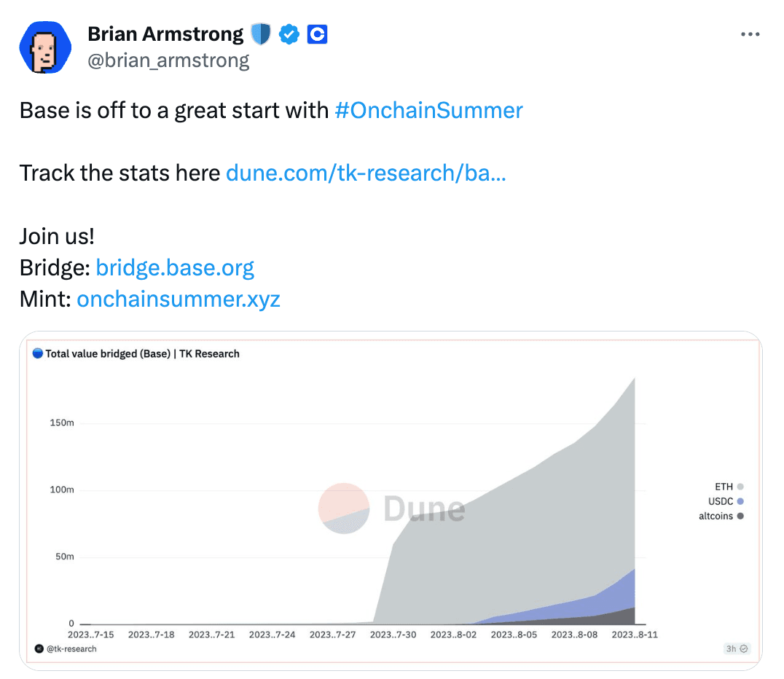Click the @brian_armstrong handle

tap(168, 60)
